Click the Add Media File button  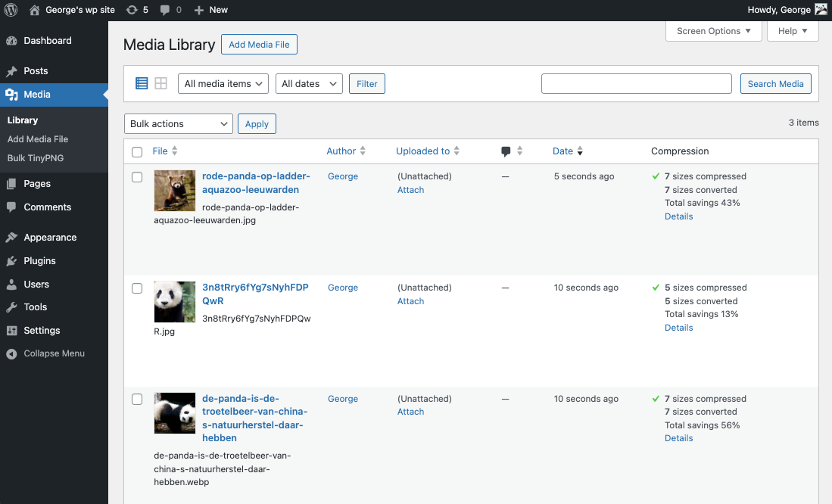click(x=259, y=45)
